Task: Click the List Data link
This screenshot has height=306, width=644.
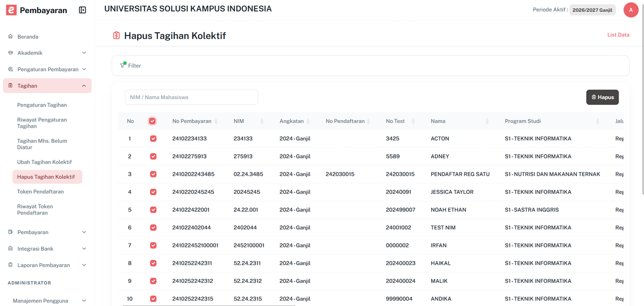Action: pyautogui.click(x=618, y=35)
